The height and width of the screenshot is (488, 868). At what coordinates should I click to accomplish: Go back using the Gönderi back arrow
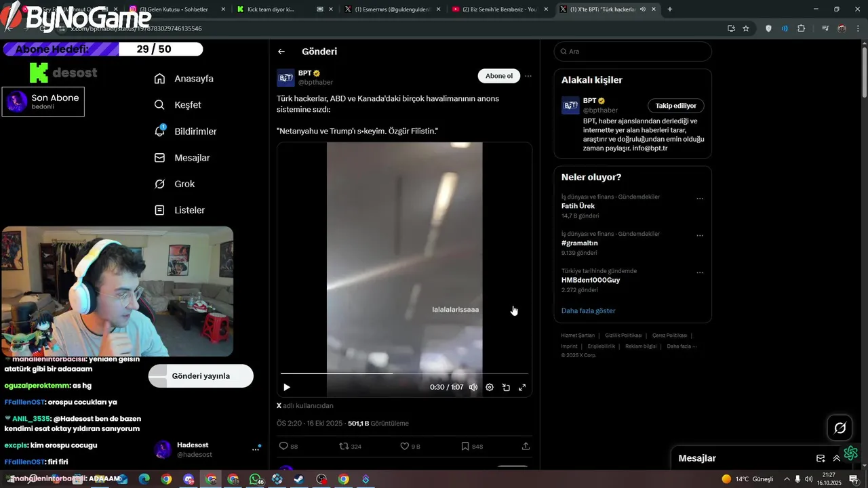(281, 52)
